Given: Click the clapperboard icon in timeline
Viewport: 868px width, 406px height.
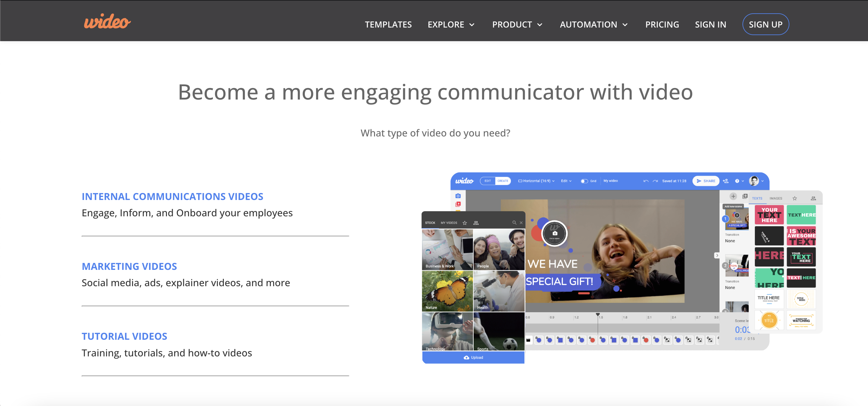Looking at the screenshot, I should point(528,340).
